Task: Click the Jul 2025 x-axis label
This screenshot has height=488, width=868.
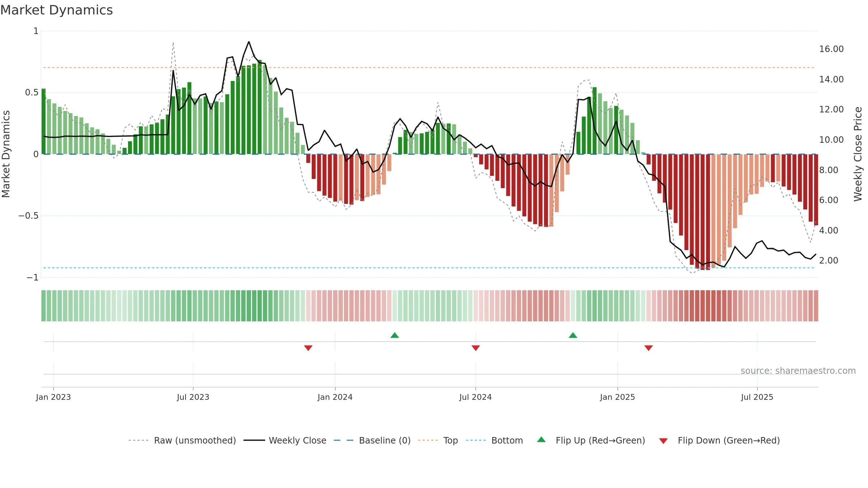Action: point(757,397)
